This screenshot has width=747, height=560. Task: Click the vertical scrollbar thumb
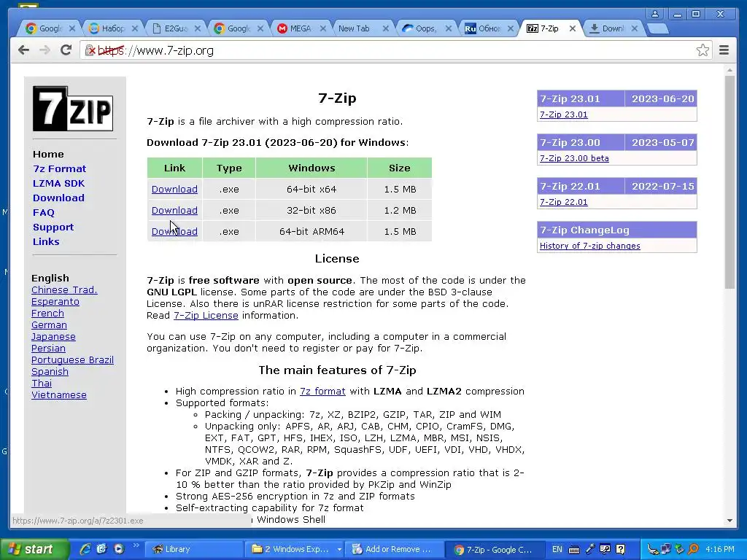point(729,182)
